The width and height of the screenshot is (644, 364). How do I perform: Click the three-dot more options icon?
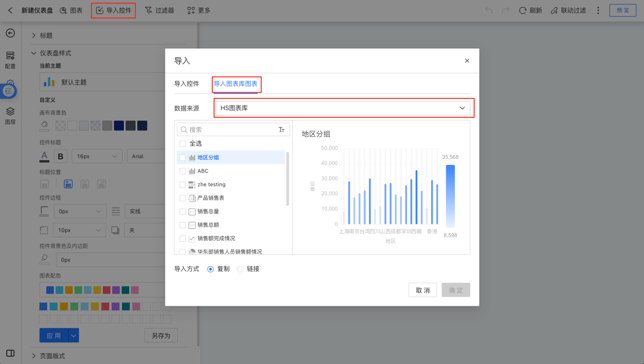[x=598, y=10]
